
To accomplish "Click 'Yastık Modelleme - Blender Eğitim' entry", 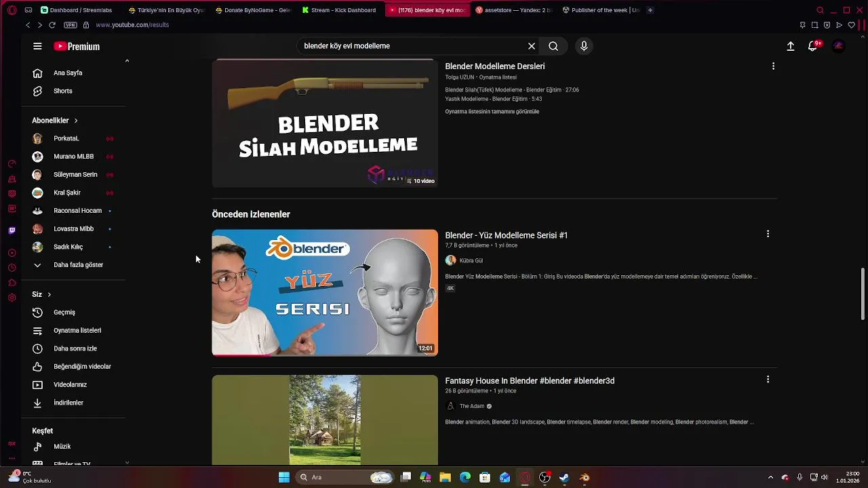I will (x=494, y=99).
